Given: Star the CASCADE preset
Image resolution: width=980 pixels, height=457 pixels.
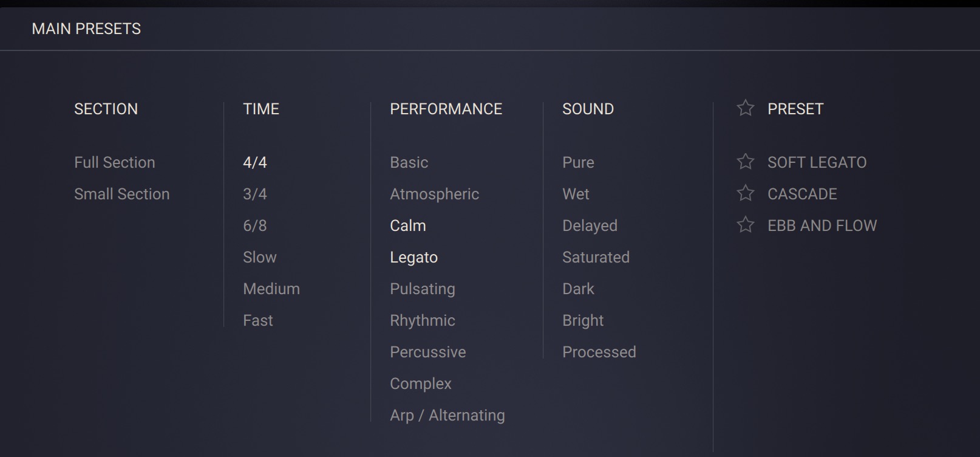Looking at the screenshot, I should click(745, 193).
